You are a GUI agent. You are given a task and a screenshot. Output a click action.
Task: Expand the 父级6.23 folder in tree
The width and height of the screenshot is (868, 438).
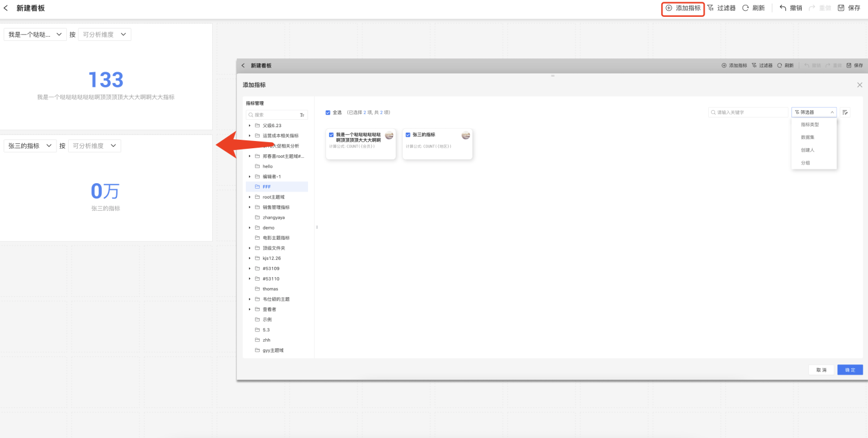250,125
